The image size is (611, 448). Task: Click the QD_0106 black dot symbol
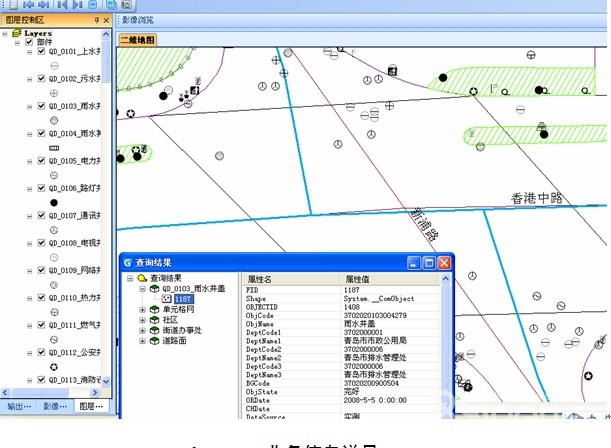53,202
